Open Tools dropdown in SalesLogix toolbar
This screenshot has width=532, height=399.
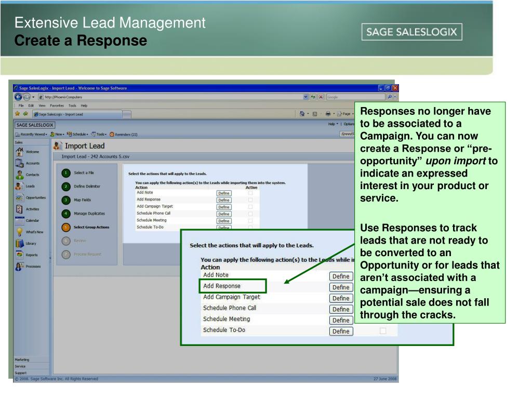click(99, 135)
